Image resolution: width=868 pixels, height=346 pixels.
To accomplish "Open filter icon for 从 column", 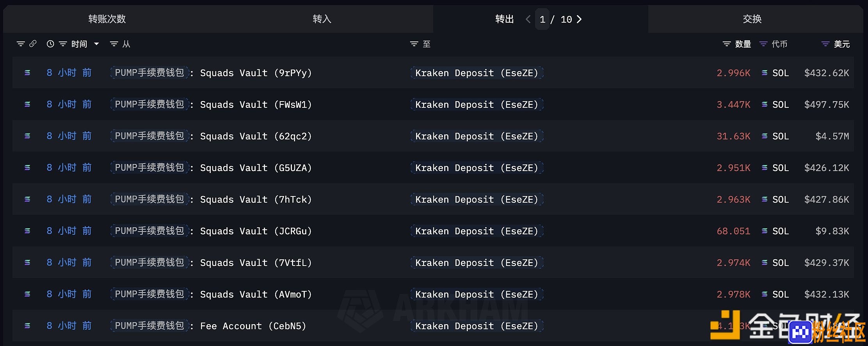I will pos(114,44).
